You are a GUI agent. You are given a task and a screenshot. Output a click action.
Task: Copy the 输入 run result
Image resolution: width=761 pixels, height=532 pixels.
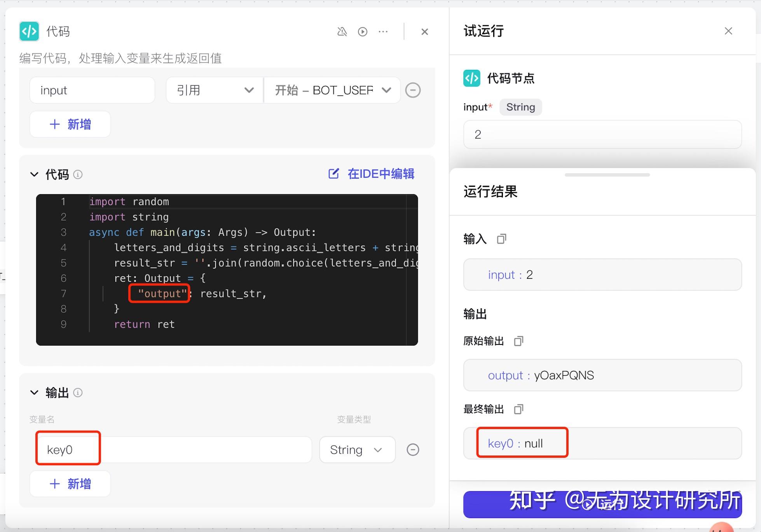coord(501,239)
